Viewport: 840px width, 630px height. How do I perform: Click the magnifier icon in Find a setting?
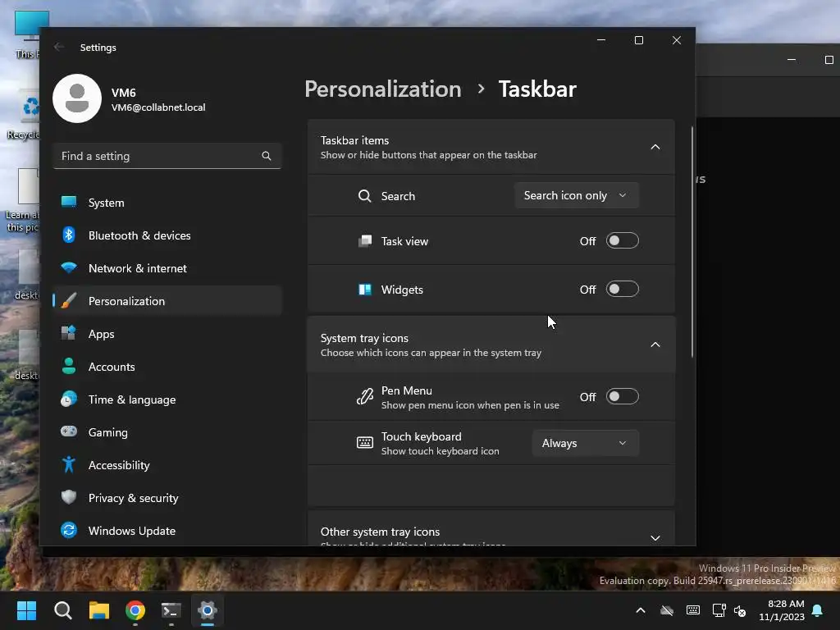267,156
